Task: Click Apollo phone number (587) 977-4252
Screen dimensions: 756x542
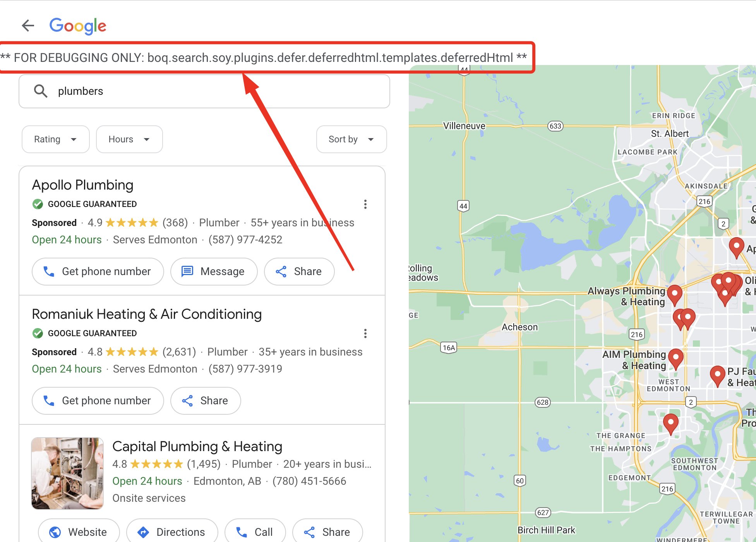Action: tap(245, 240)
